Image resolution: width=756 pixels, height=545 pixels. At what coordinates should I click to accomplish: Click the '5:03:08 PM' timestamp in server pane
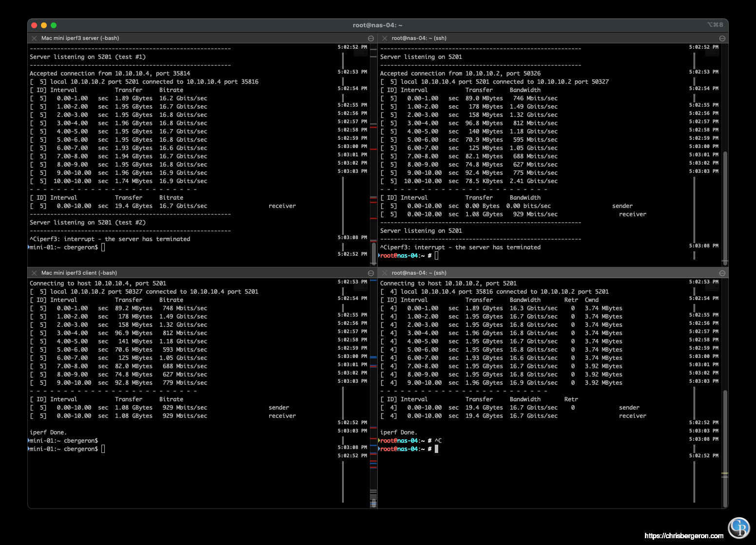click(352, 237)
